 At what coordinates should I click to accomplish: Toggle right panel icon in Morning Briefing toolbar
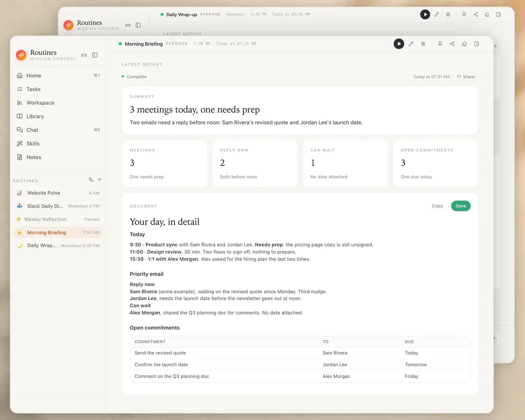[x=476, y=44]
